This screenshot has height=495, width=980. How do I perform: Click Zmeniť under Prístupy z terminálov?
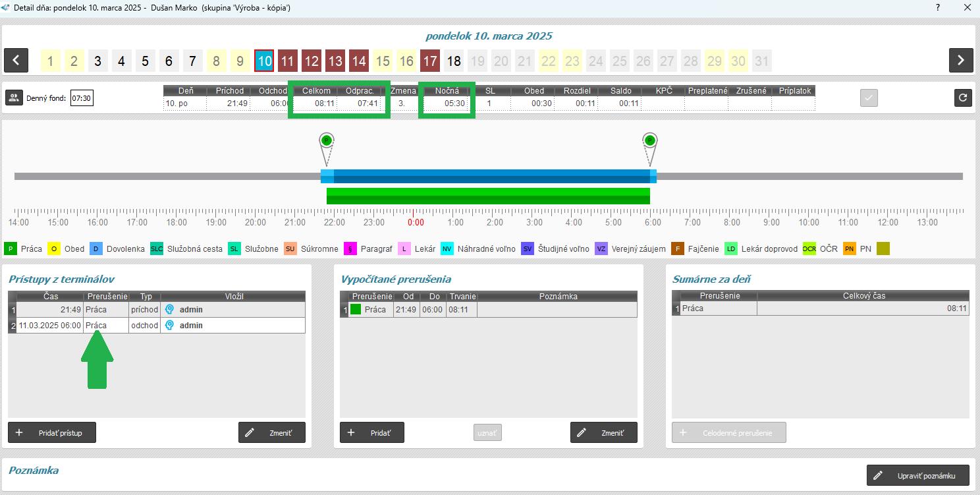(x=272, y=432)
